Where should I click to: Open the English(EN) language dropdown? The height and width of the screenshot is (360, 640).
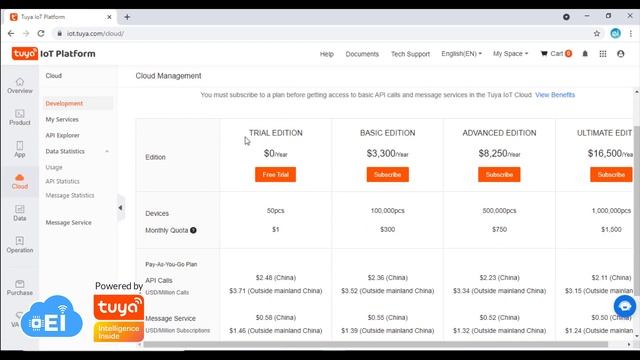point(461,53)
